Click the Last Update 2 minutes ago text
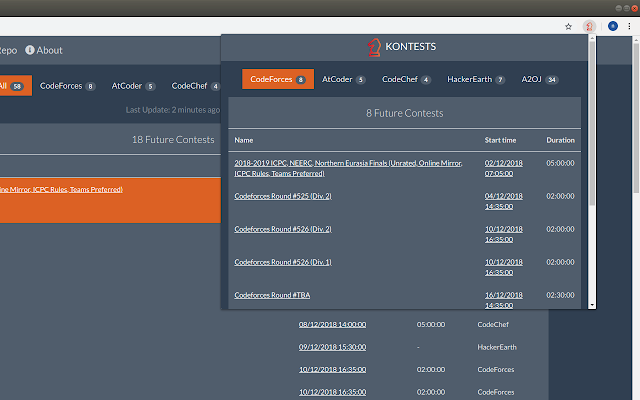 173,110
